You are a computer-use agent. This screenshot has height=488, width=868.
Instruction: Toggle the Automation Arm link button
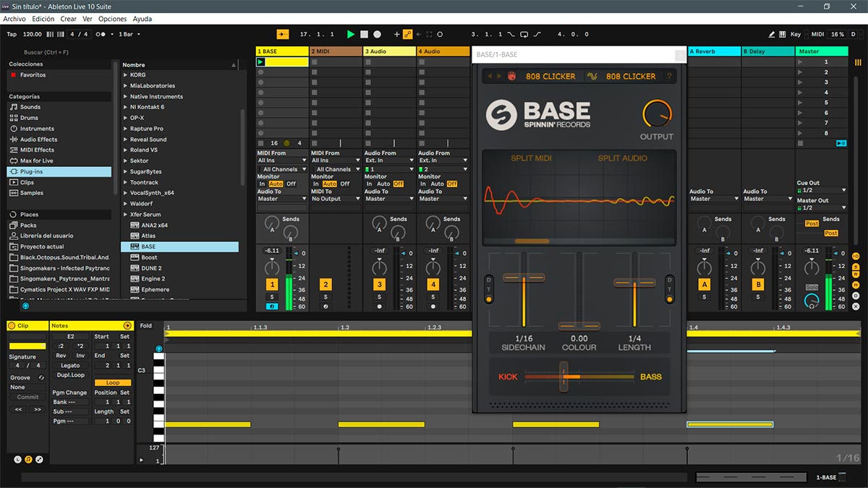pos(407,34)
